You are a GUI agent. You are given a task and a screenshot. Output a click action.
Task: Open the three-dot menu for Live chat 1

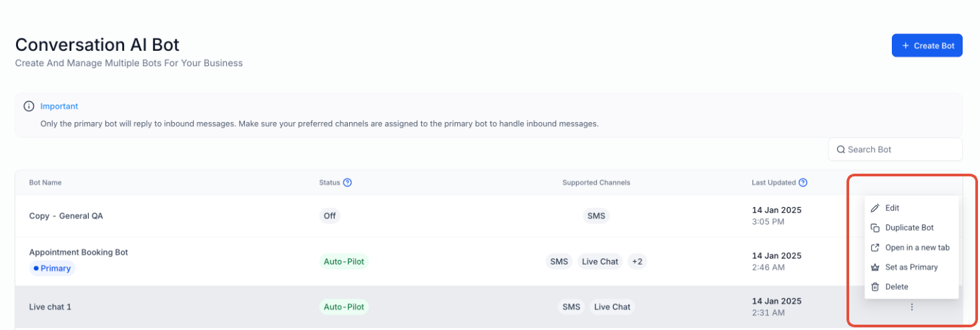[911, 307]
